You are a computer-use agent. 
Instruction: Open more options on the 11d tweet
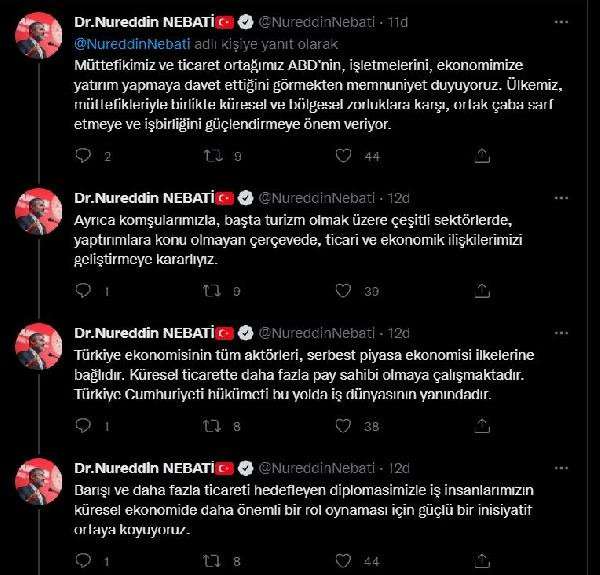[x=561, y=22]
